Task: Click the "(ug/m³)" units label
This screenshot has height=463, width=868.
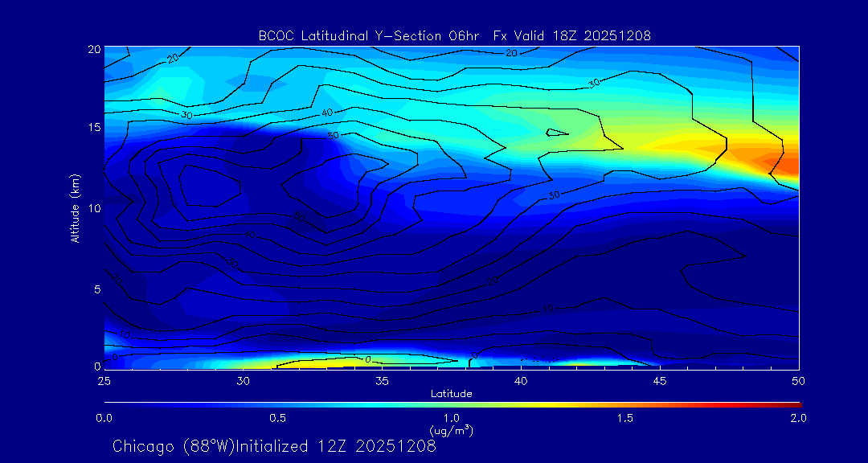Action: click(452, 430)
